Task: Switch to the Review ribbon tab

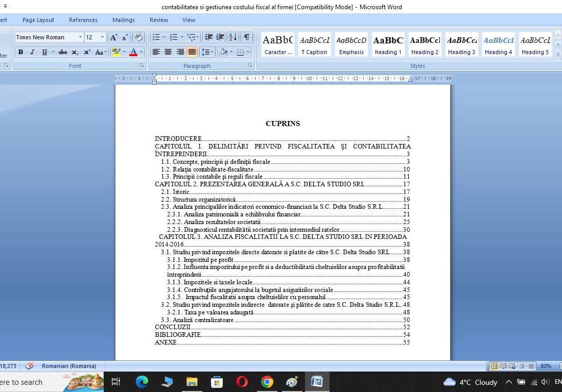Action: tap(158, 20)
